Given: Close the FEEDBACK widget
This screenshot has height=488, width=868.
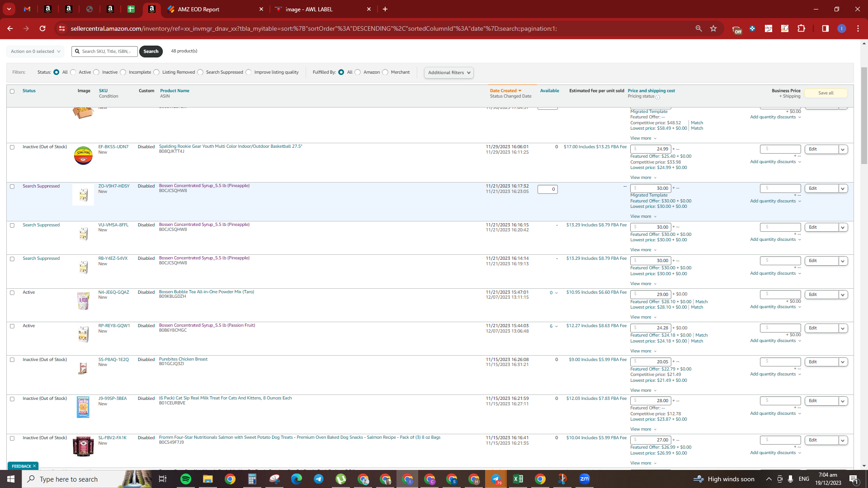Looking at the screenshot, I should [34, 466].
